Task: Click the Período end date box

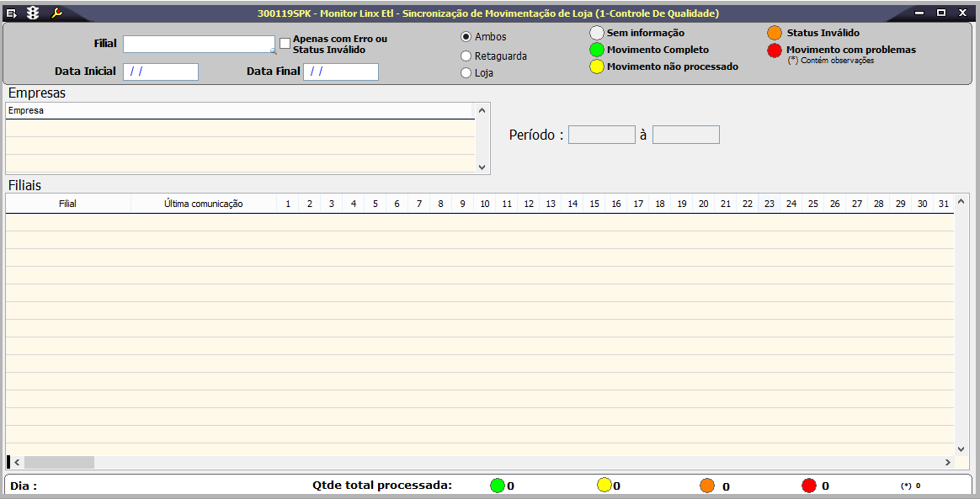Action: point(686,135)
